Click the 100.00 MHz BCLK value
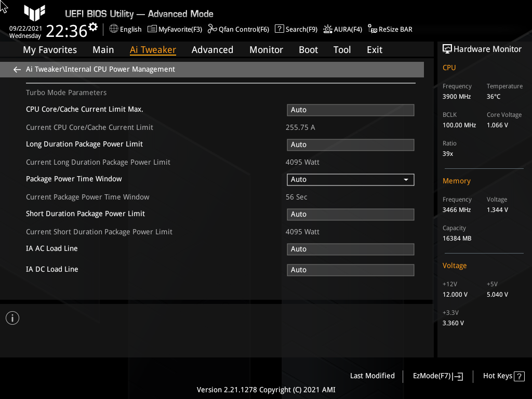Image resolution: width=532 pixels, height=399 pixels. coord(459,125)
